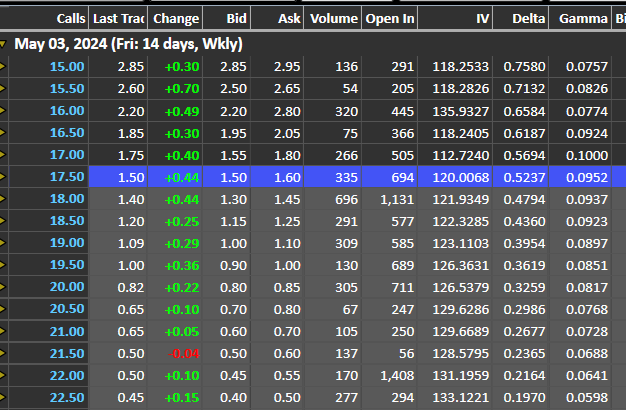The image size is (626, 410).
Task: Click the 1.80 ask on 17.00 strike
Action: point(287,155)
